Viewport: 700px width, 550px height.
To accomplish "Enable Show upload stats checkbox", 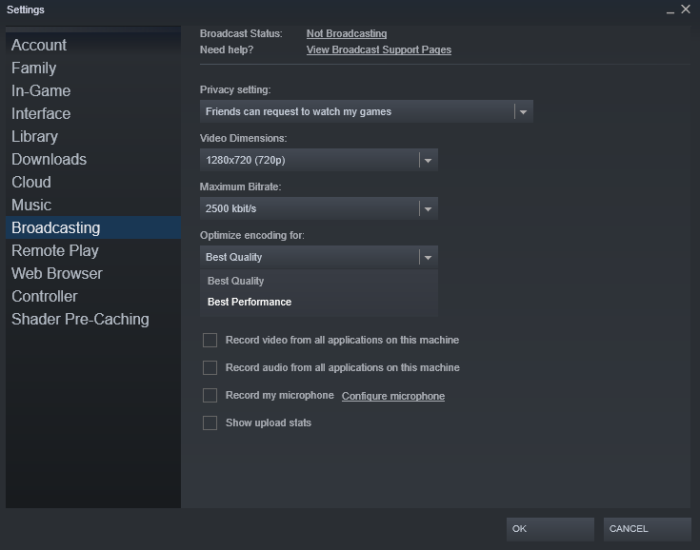I will [210, 423].
